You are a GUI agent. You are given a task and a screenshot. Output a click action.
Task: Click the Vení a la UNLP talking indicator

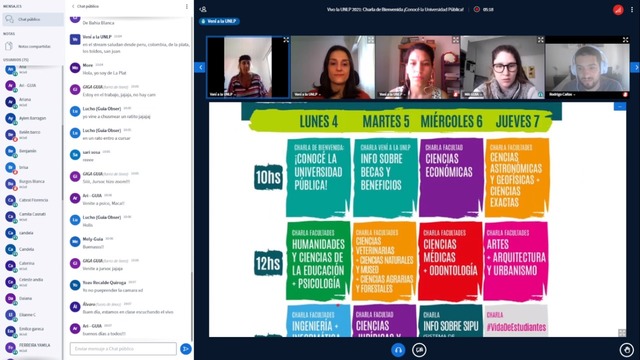(x=219, y=21)
